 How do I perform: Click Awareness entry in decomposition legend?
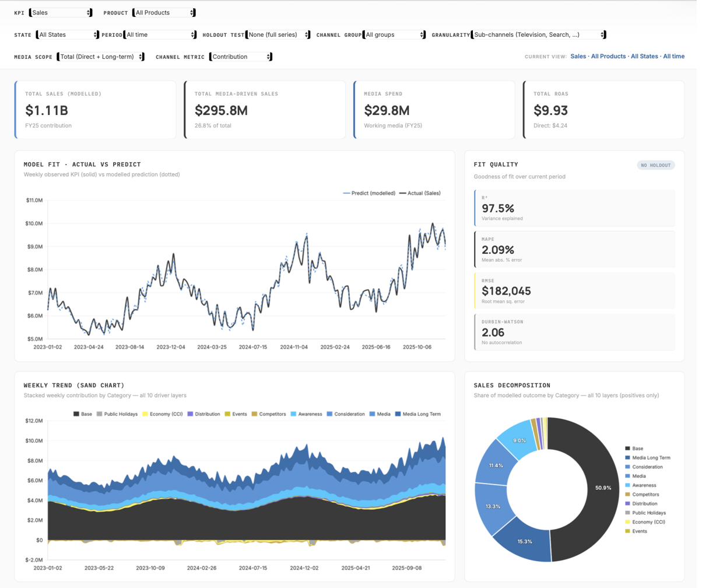point(641,485)
